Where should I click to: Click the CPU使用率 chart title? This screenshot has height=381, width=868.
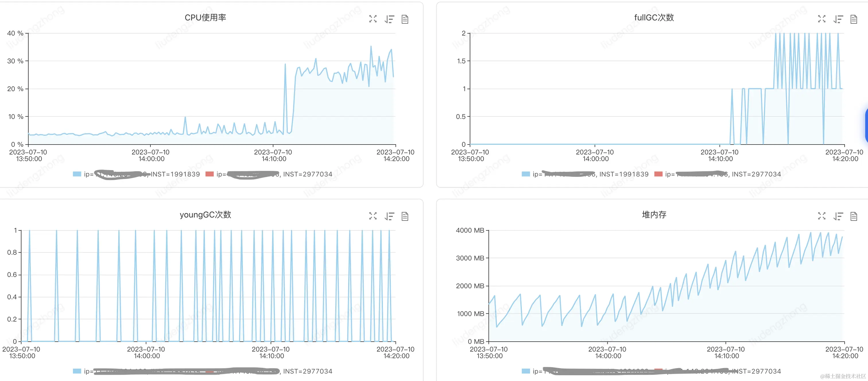[x=205, y=18]
